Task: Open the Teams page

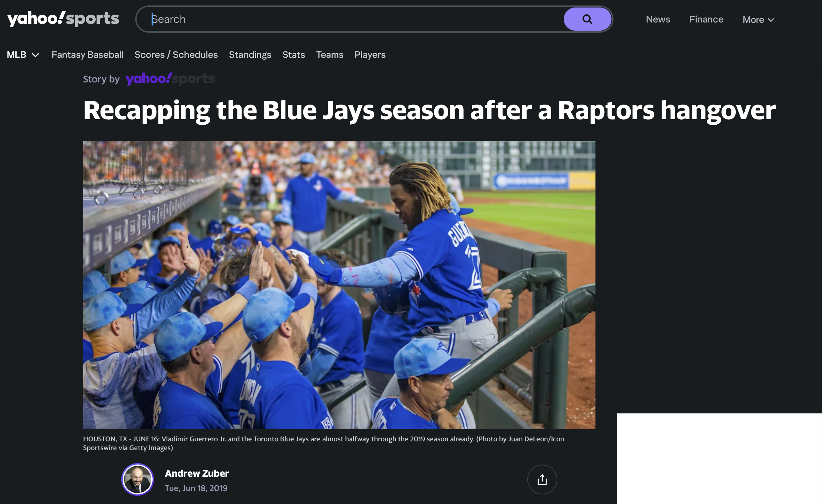Action: coord(330,55)
